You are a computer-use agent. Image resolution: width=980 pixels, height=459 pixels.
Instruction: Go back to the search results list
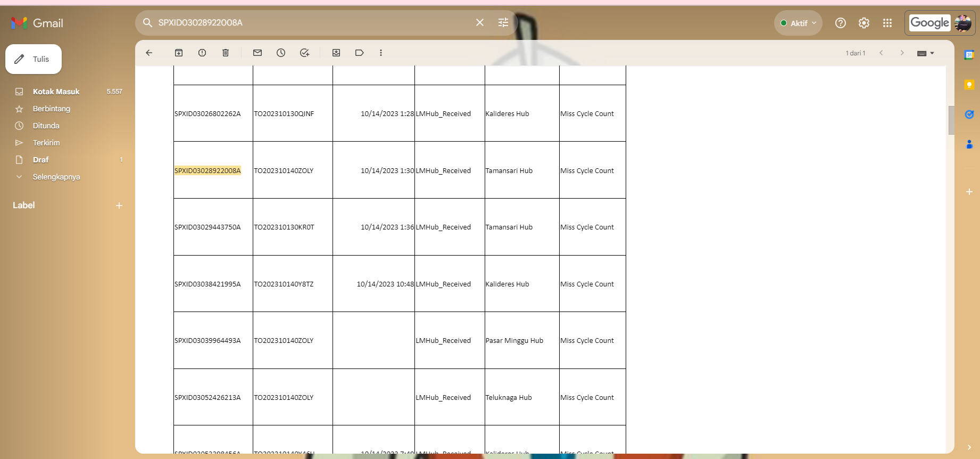coord(149,53)
